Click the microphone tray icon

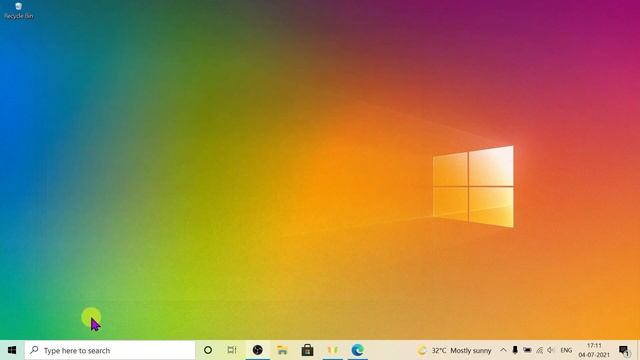(515, 350)
